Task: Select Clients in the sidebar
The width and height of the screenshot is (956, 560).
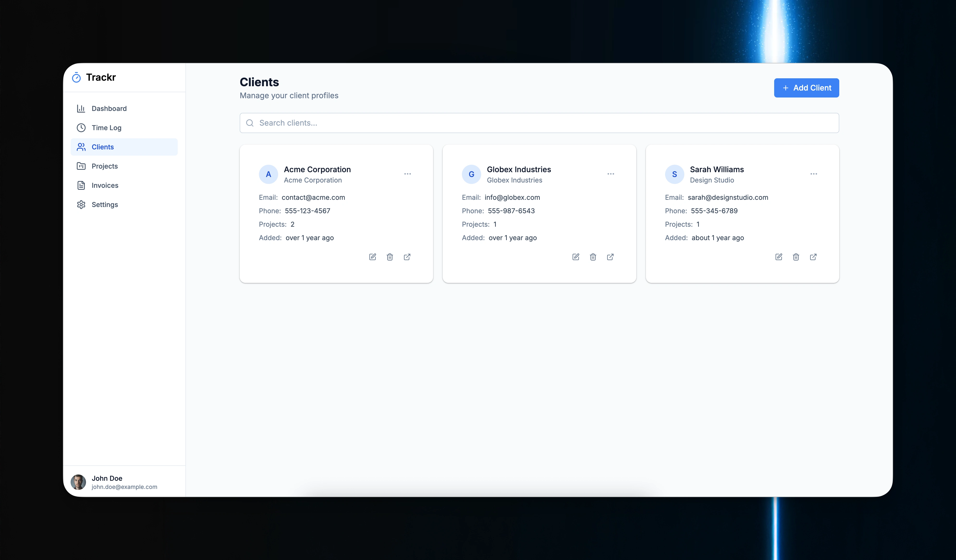Action: (124, 147)
